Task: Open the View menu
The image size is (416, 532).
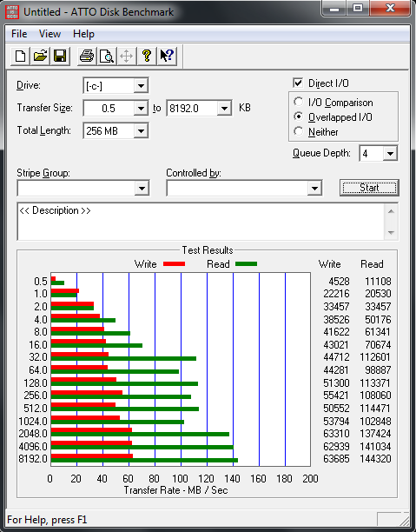Action: tap(50, 34)
